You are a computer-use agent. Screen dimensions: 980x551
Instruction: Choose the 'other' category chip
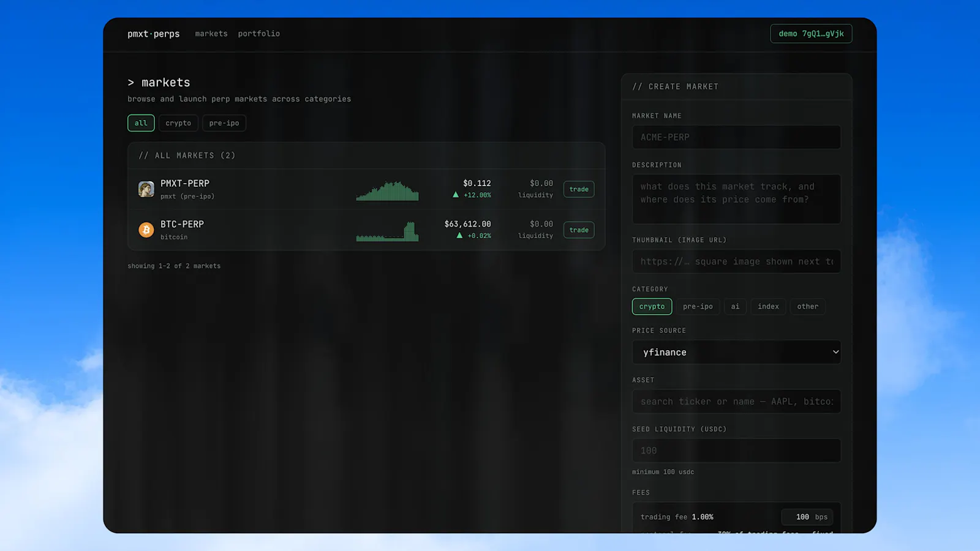[x=807, y=307]
